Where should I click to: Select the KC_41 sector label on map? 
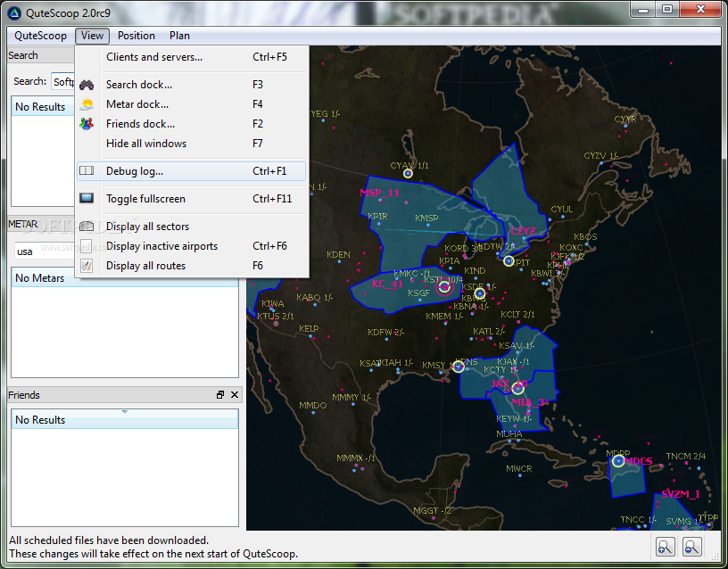tap(387, 284)
